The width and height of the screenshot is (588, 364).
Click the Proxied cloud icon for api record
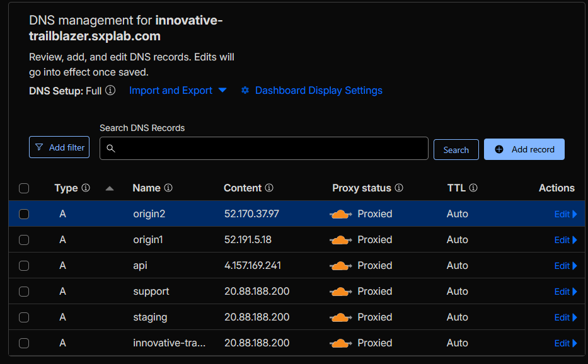click(x=340, y=265)
